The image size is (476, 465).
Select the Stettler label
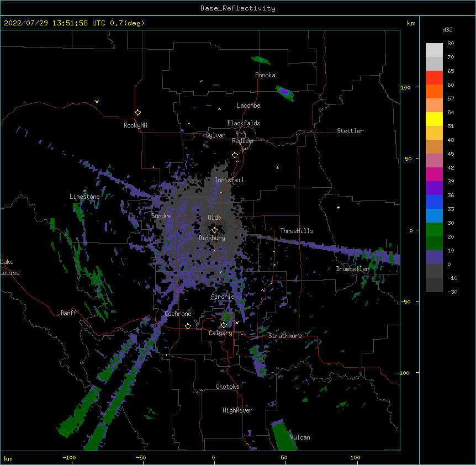tap(350, 131)
